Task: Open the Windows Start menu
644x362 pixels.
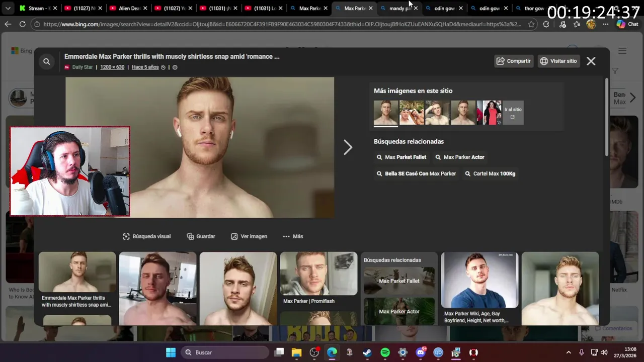Action: point(171,352)
